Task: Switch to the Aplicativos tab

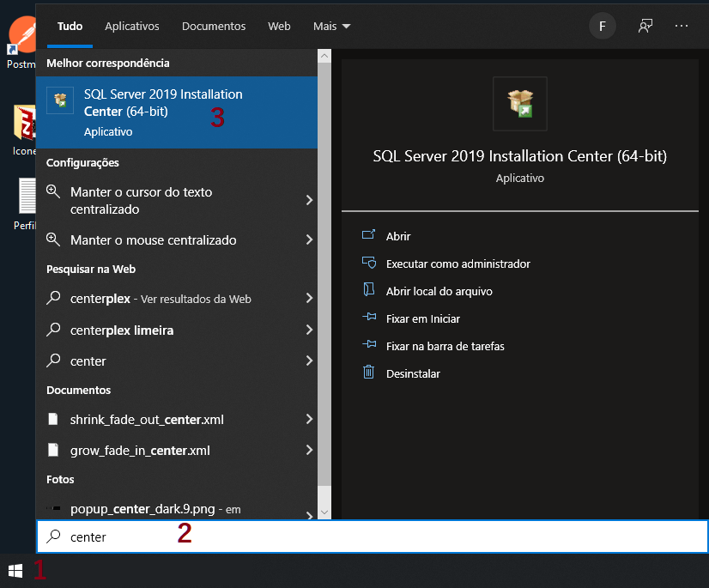Action: 132,27
